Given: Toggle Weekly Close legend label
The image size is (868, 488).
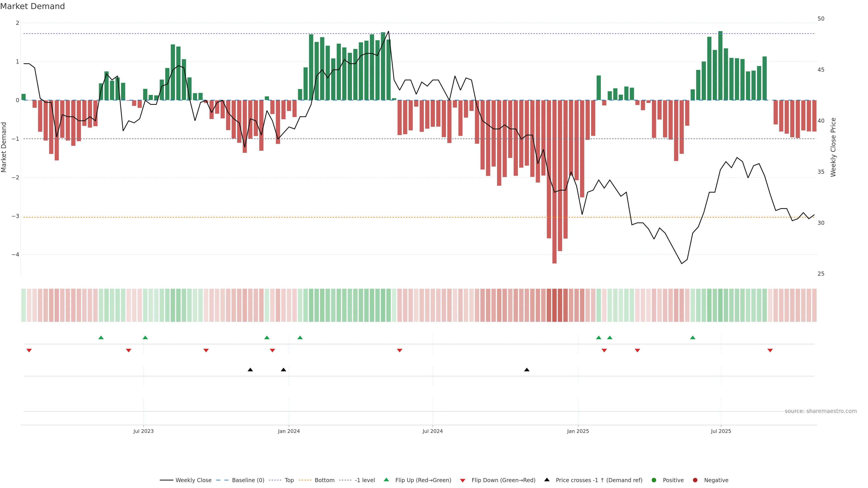Looking at the screenshot, I should coord(193,480).
